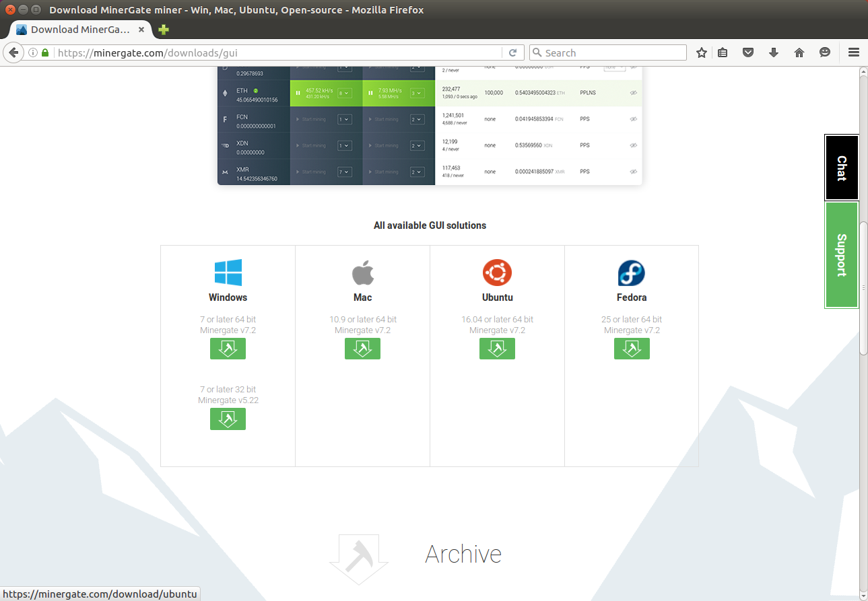This screenshot has height=601, width=868.
Task: Show your bookmarks list
Action: [x=723, y=52]
